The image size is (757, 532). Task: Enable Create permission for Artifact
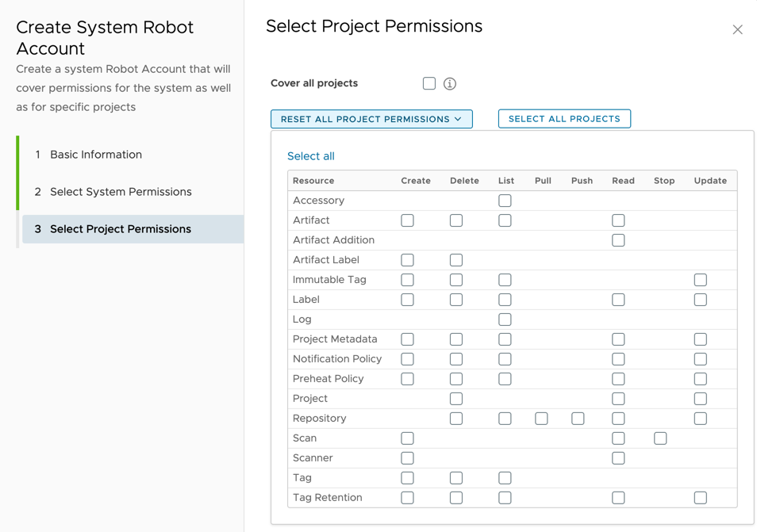[407, 220]
